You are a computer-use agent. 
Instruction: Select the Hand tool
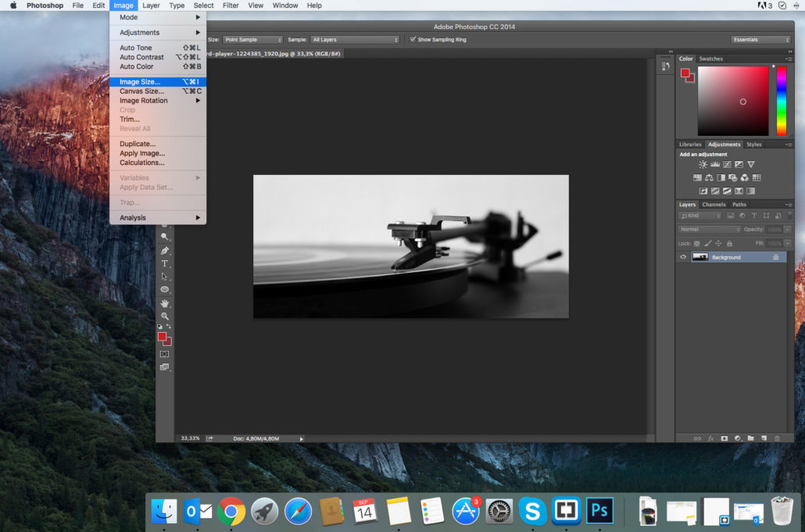point(165,303)
